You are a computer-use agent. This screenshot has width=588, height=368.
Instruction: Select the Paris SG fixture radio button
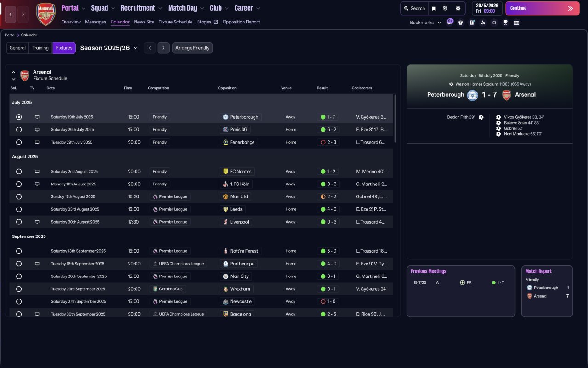coord(19,130)
